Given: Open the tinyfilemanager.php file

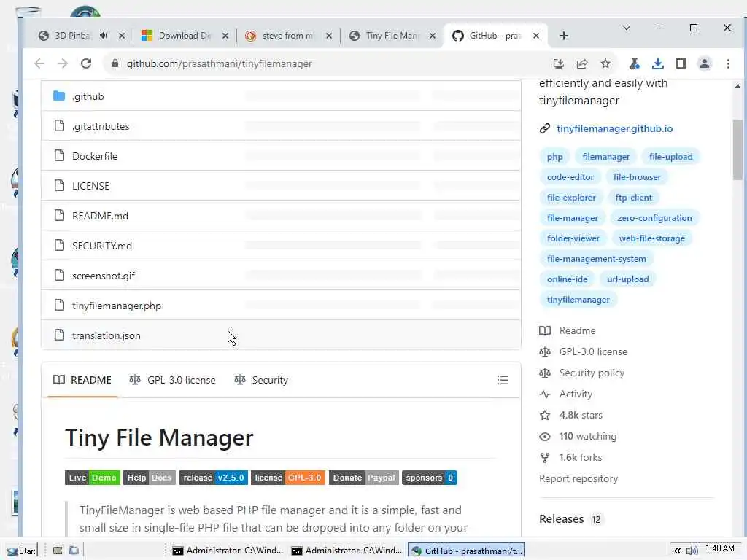Looking at the screenshot, I should click(x=117, y=306).
